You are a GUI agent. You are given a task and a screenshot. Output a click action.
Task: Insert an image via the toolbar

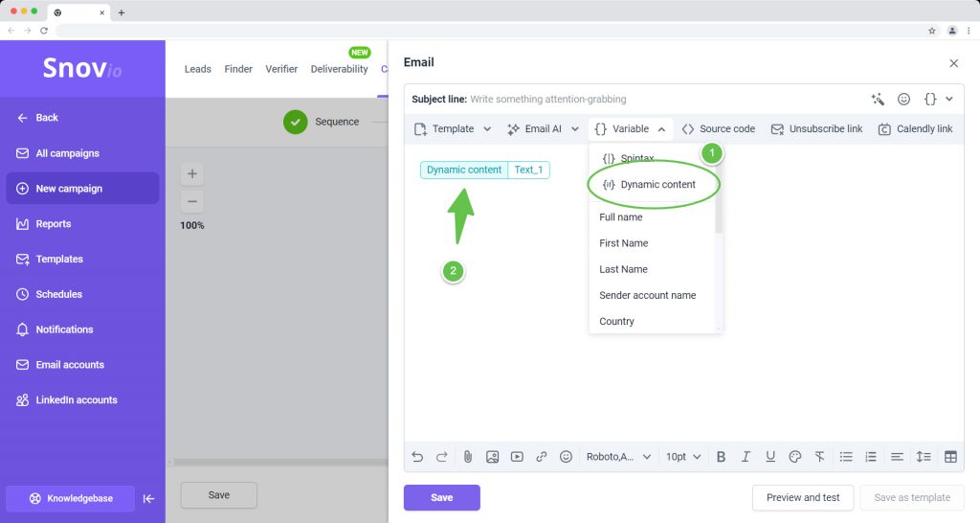[492, 457]
